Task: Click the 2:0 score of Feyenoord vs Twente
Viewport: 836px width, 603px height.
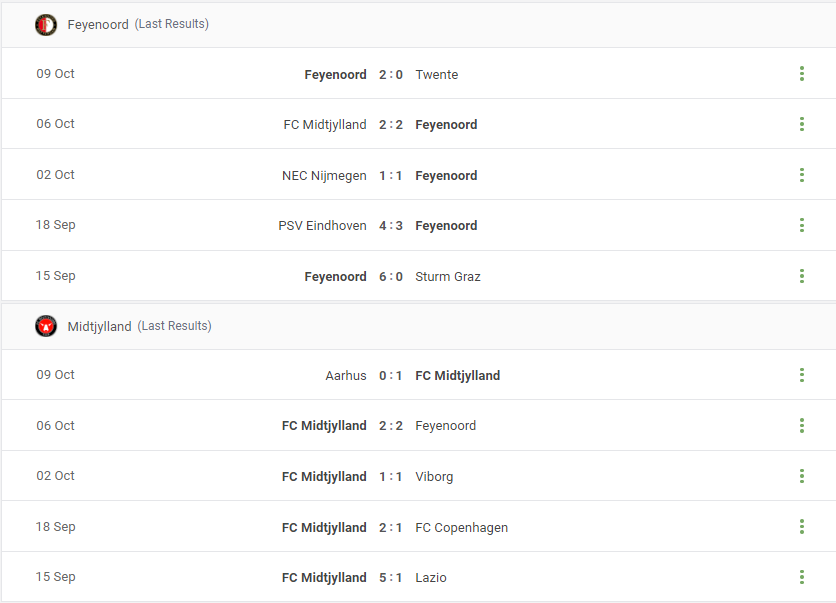Action: pos(391,75)
